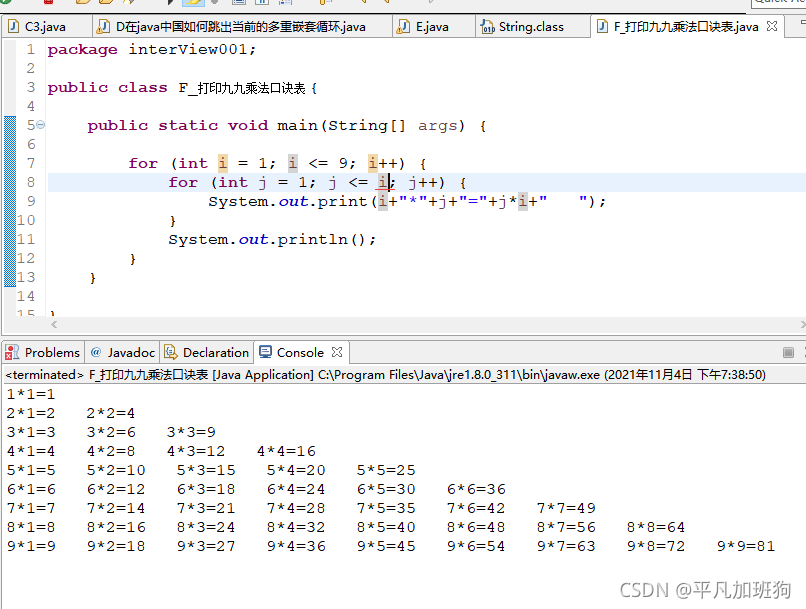Click the Java file icon on E.java tab
The width and height of the screenshot is (806, 609).
click(404, 26)
